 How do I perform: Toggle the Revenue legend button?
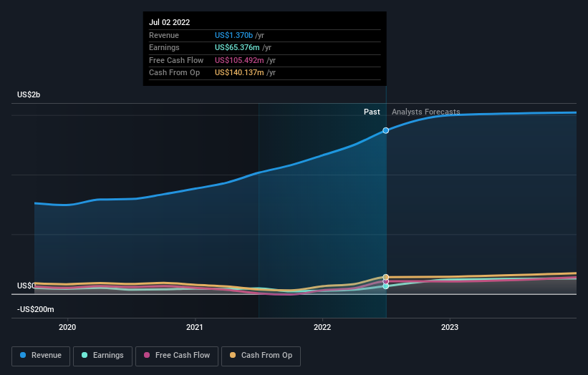click(41, 356)
